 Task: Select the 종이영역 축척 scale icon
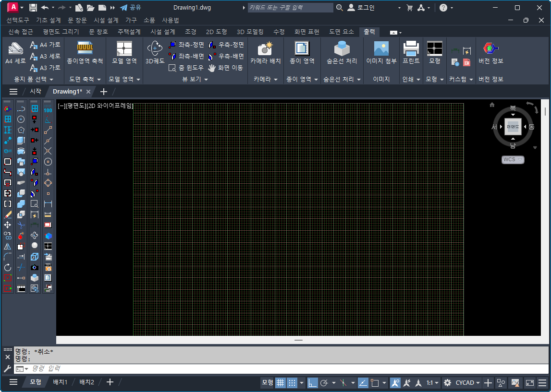[x=85, y=48]
